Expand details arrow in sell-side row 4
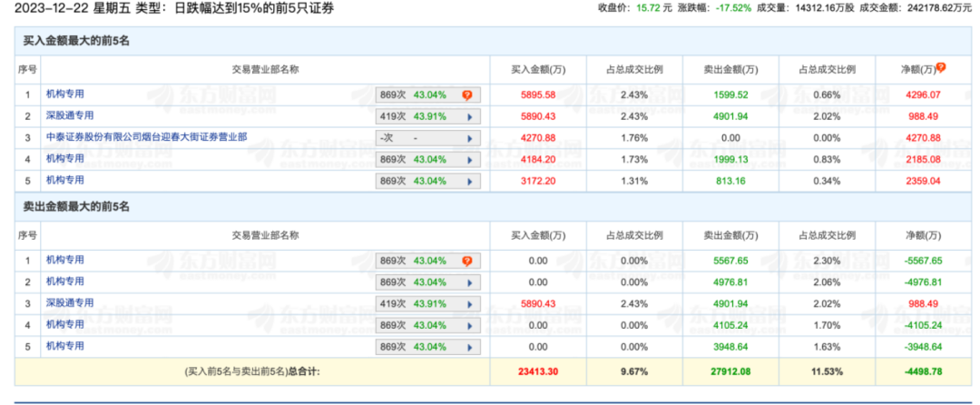 point(469,325)
